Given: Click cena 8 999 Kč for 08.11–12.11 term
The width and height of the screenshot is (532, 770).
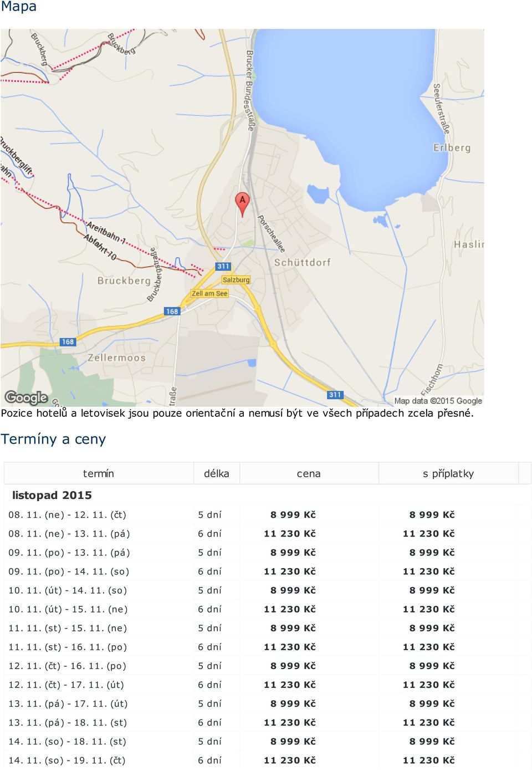Looking at the screenshot, I should tap(293, 515).
